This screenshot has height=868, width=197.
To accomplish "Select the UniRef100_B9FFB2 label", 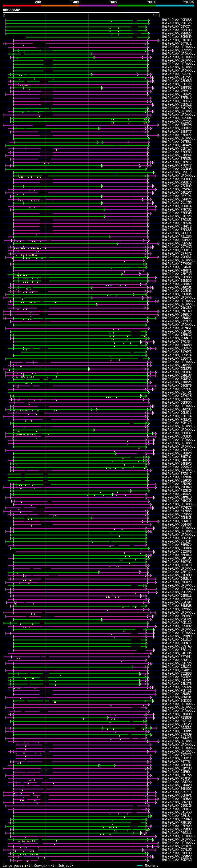I will pyautogui.click(x=177, y=88).
